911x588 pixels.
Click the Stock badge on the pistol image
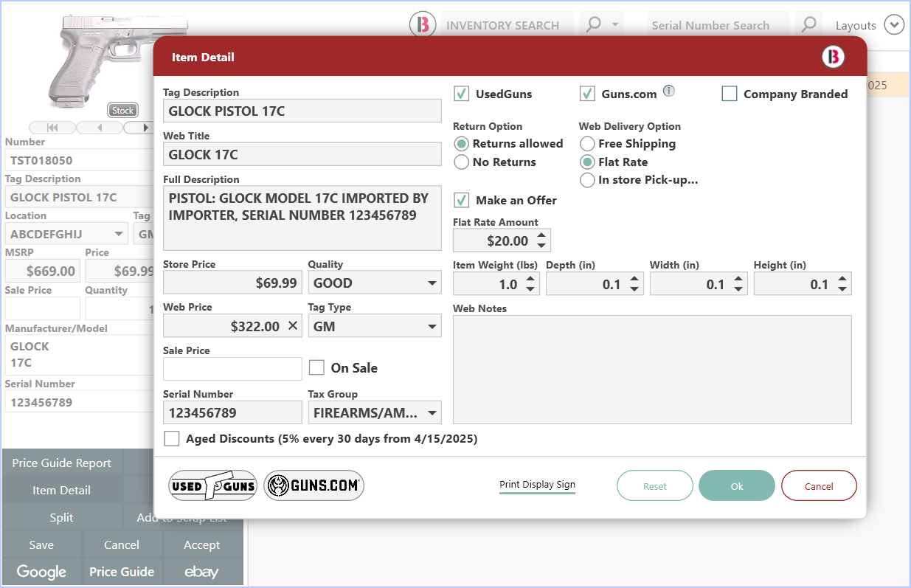122,111
